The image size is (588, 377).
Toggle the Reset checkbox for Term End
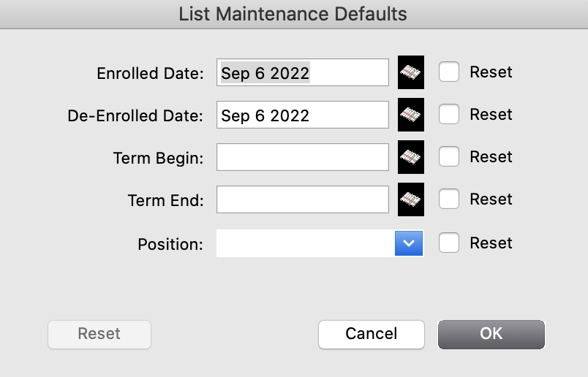click(x=449, y=199)
